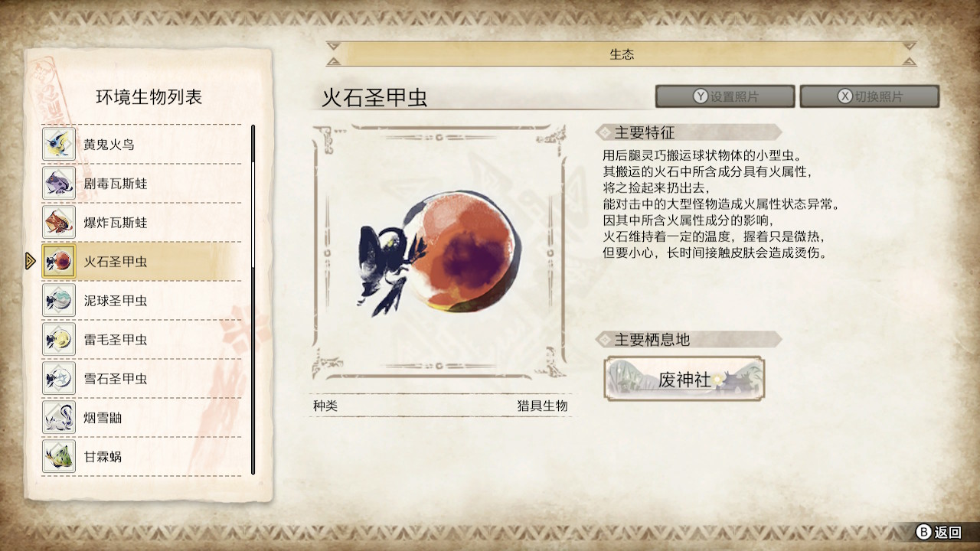Click the Y 设置照片 button
Viewport: 980px width, 551px height.
pyautogui.click(x=724, y=96)
